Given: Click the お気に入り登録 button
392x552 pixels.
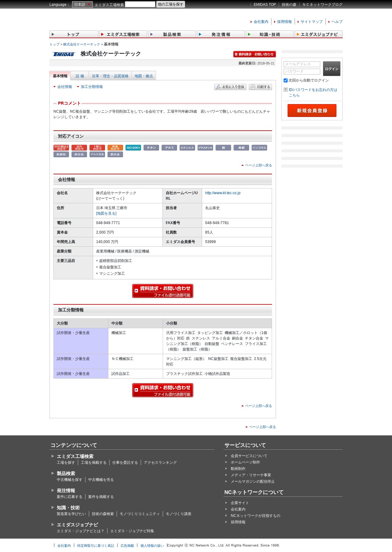Looking at the screenshot, I should (230, 87).
